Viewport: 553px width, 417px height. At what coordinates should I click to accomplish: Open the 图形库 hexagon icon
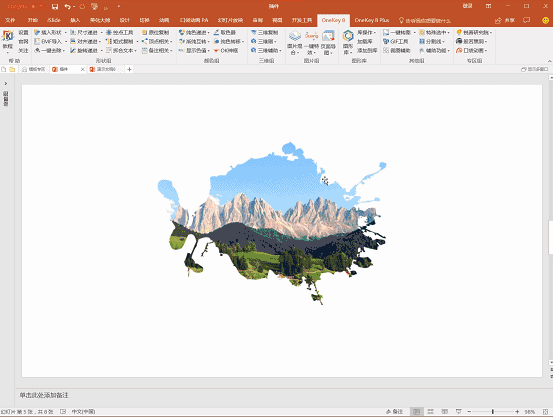coord(348,36)
